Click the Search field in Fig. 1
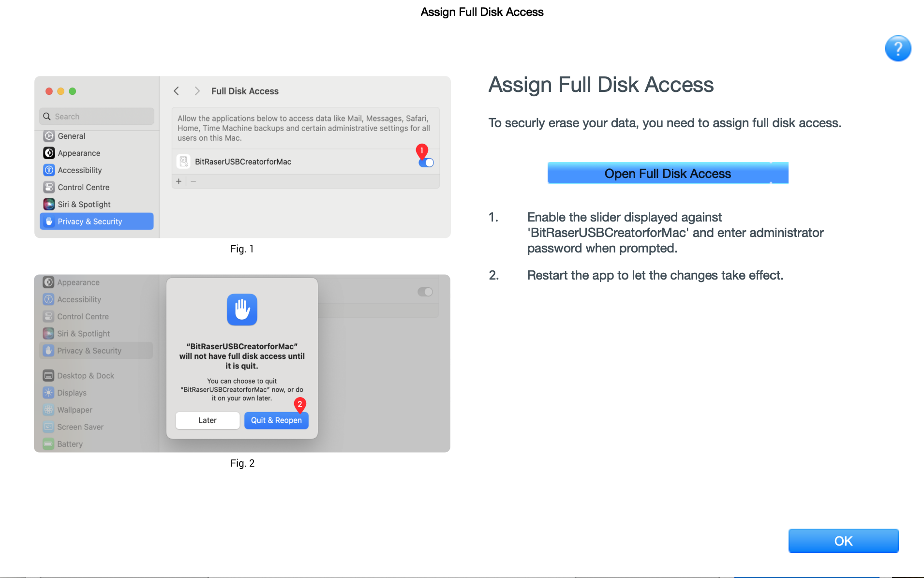The height and width of the screenshot is (578, 924). pyautogui.click(x=97, y=117)
